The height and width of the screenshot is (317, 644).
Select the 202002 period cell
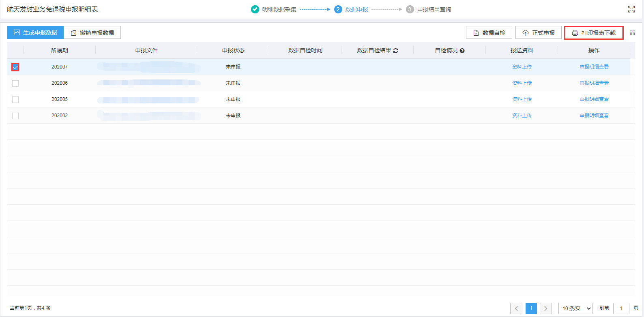point(60,116)
